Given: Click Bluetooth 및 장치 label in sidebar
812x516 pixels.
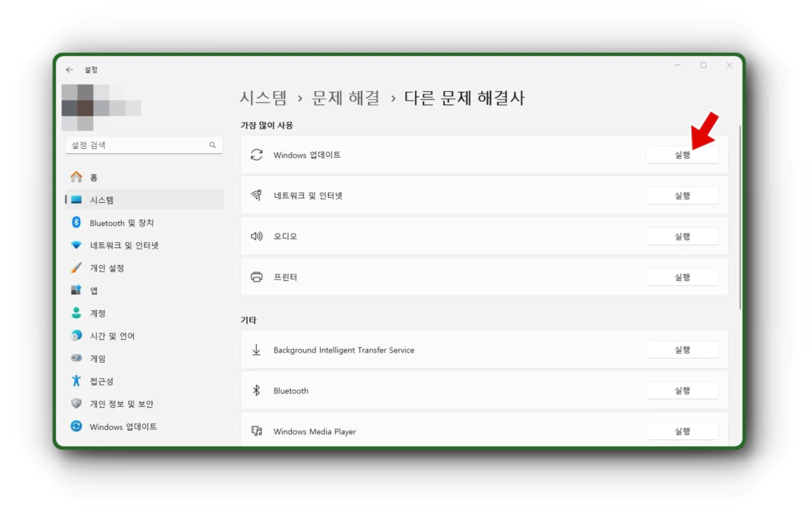Looking at the screenshot, I should pyautogui.click(x=122, y=223).
